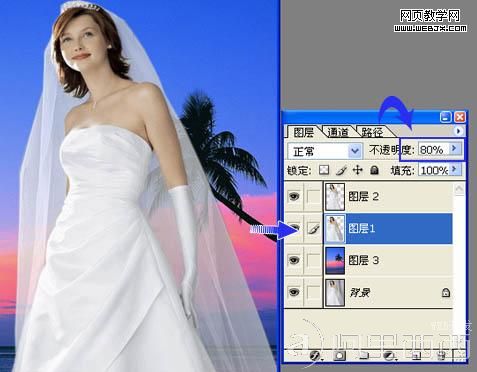Hide the 图层 3 layer via its eye
The width and height of the screenshot is (477, 372).
294,260
